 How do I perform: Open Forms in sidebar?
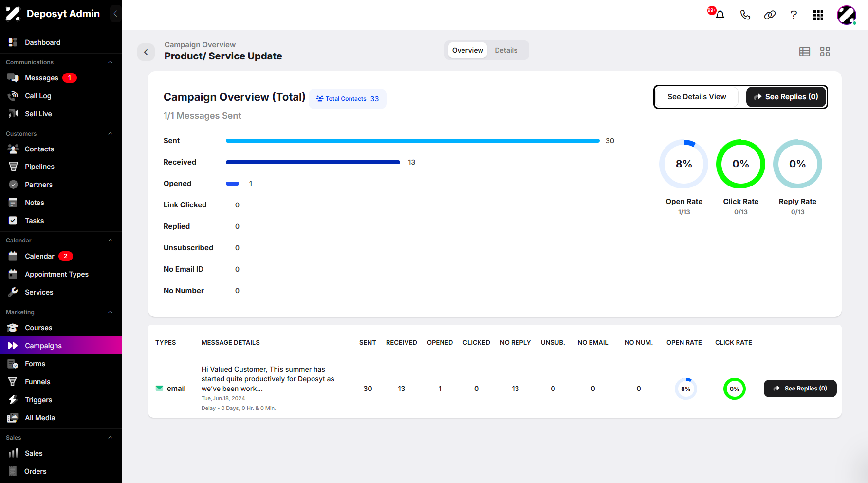61,364
